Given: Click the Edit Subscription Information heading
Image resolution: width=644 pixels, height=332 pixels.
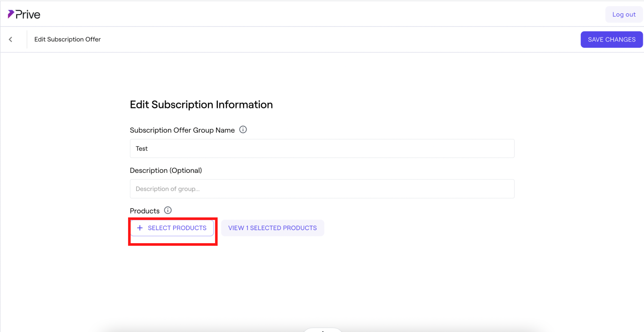Looking at the screenshot, I should point(201,105).
